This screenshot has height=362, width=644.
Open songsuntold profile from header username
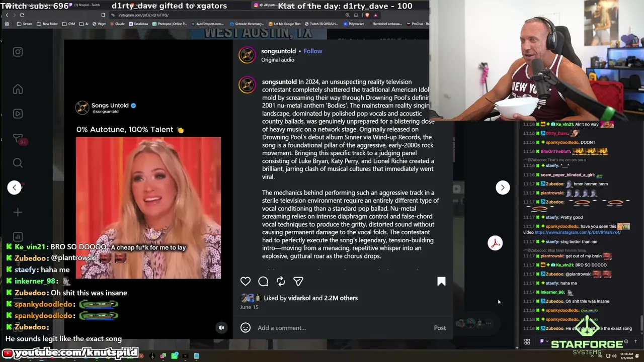(278, 51)
